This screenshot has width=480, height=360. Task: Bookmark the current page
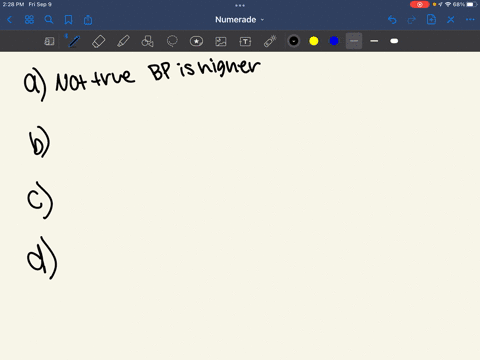[x=68, y=20]
